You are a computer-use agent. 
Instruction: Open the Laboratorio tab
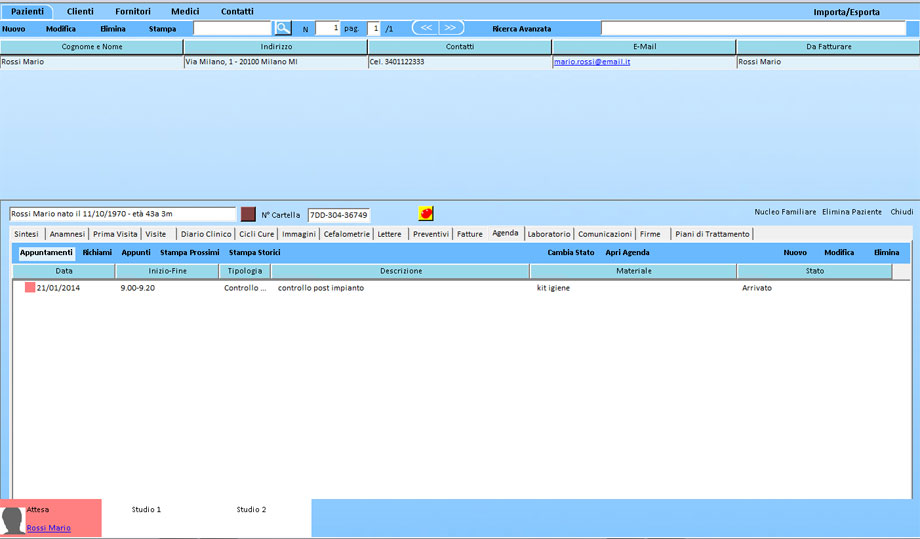[x=549, y=234]
